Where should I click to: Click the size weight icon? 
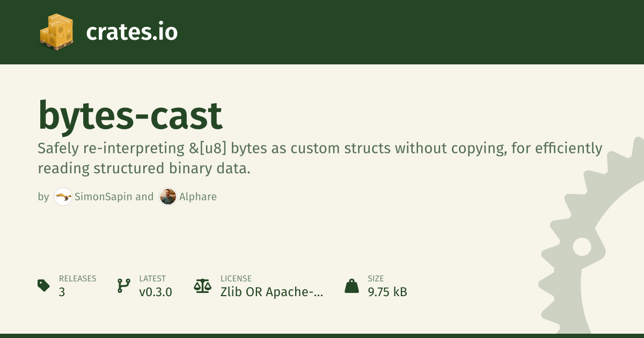(x=352, y=285)
